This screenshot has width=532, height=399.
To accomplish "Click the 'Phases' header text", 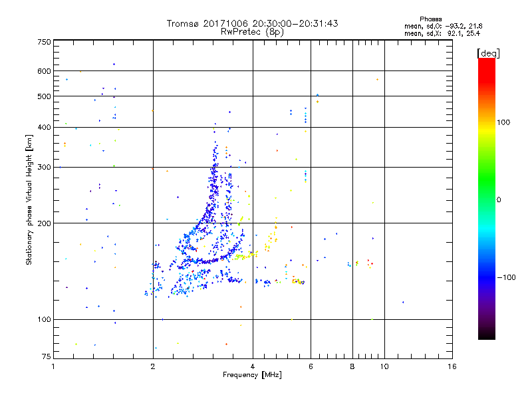I will (430, 19).
